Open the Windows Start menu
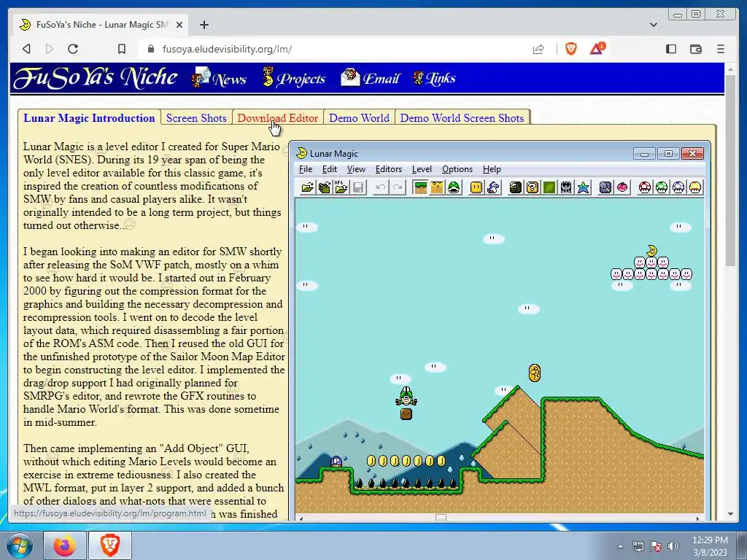The image size is (747, 560). click(x=19, y=545)
